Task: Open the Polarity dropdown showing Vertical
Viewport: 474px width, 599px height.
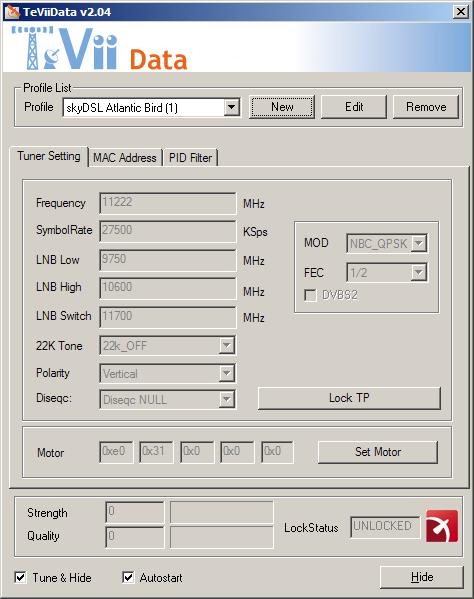Action: (x=227, y=373)
